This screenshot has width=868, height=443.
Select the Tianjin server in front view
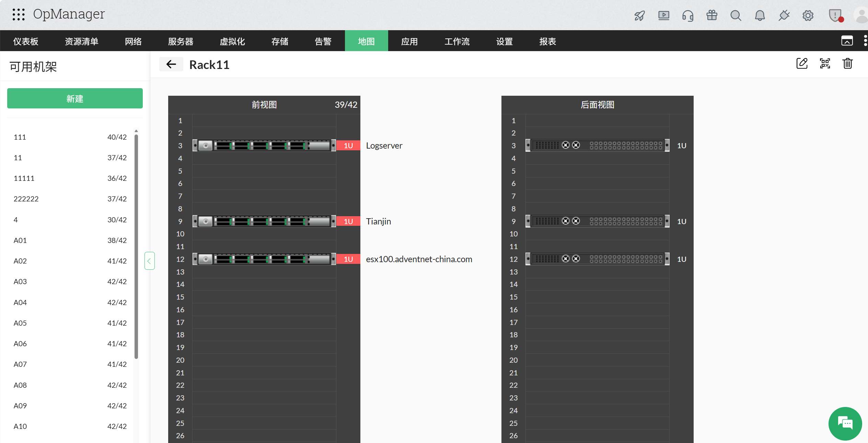264,221
